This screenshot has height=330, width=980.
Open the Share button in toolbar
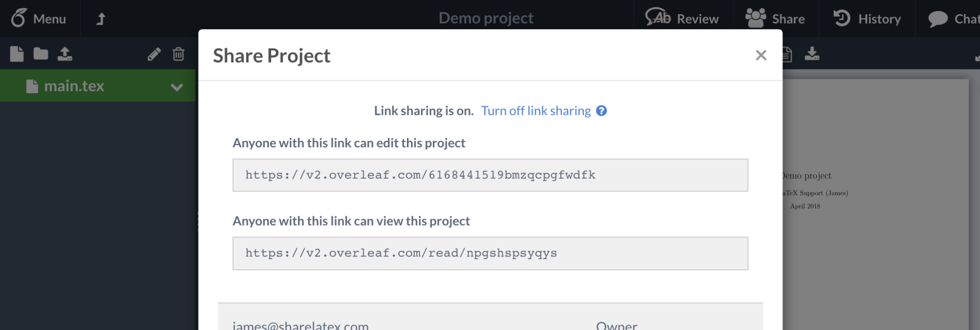(776, 19)
